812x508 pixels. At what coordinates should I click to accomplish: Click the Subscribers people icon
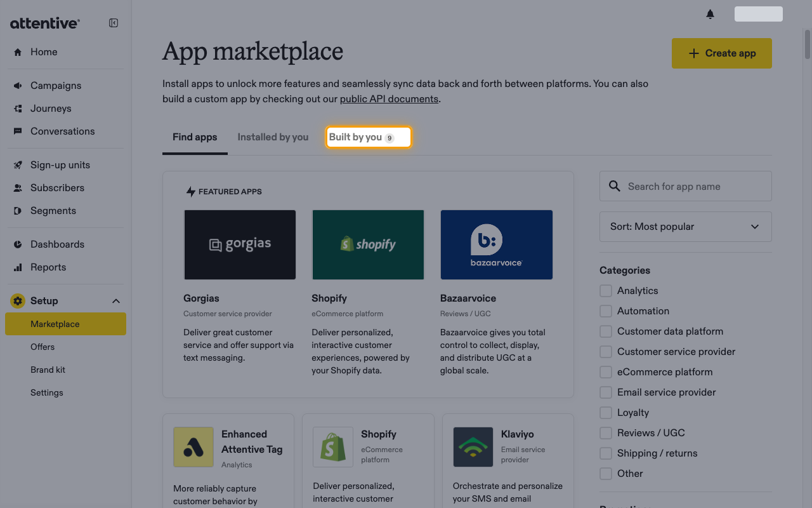[x=18, y=188]
